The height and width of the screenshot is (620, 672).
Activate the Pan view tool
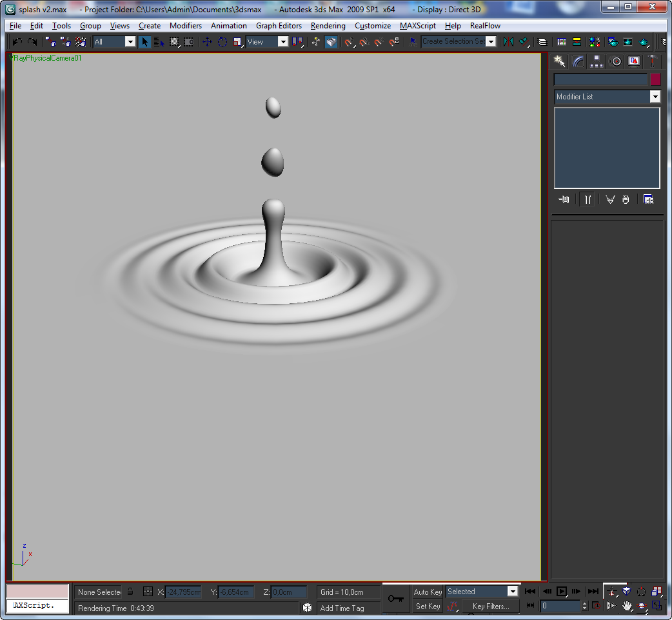click(627, 606)
